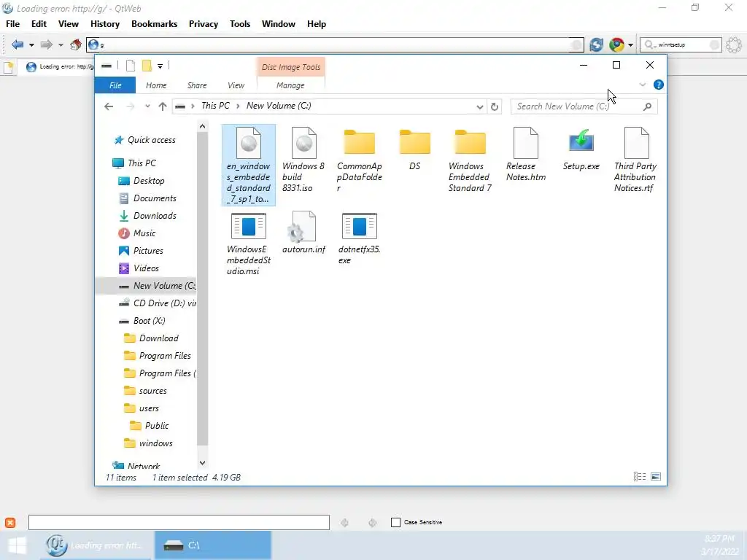The width and height of the screenshot is (747, 560).
Task: Switch to QtWeb taskbar button
Action: pos(96,545)
